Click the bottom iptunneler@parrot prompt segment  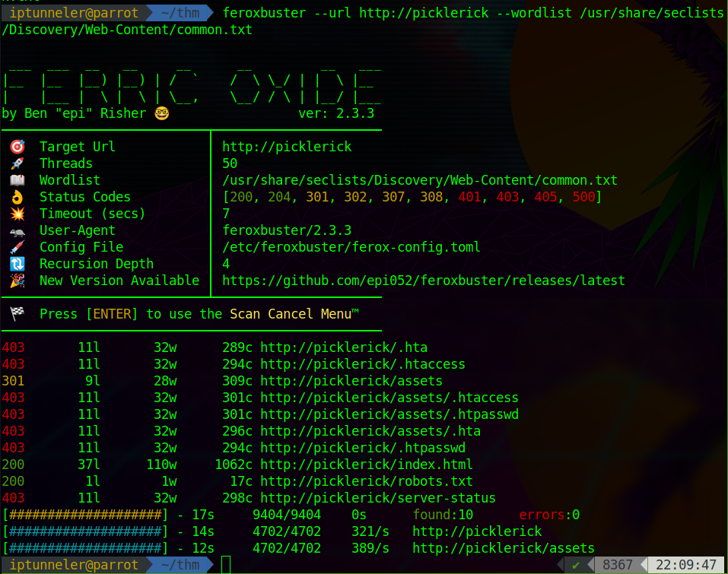pyautogui.click(x=74, y=565)
